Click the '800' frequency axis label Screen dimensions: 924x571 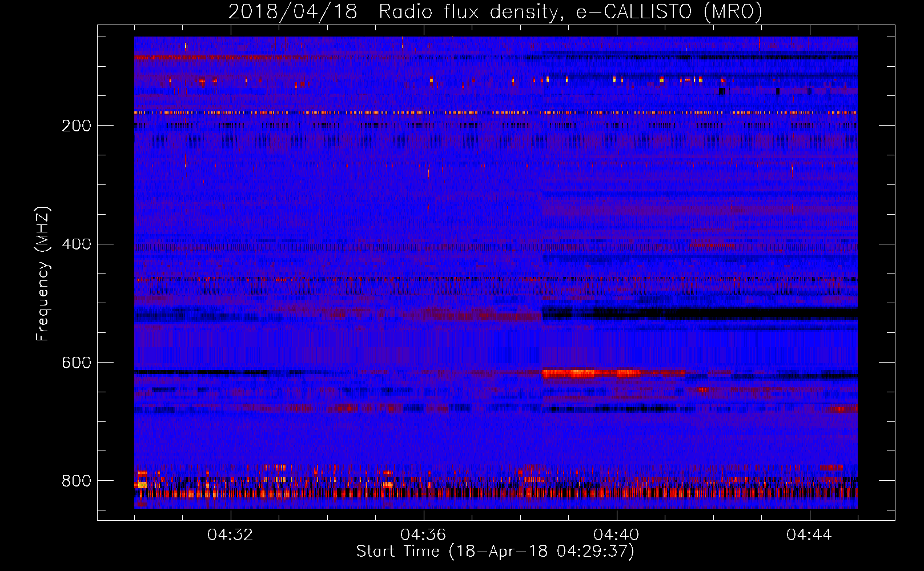tap(77, 481)
